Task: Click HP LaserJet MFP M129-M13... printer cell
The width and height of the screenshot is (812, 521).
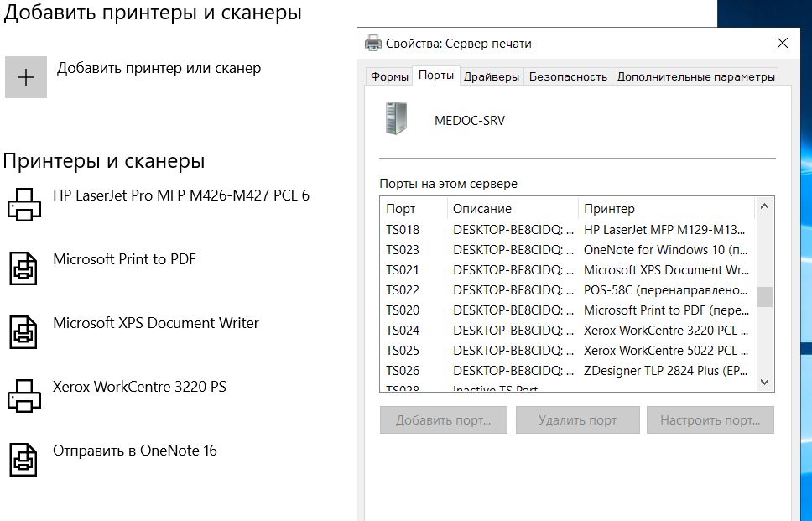Action: (x=664, y=229)
